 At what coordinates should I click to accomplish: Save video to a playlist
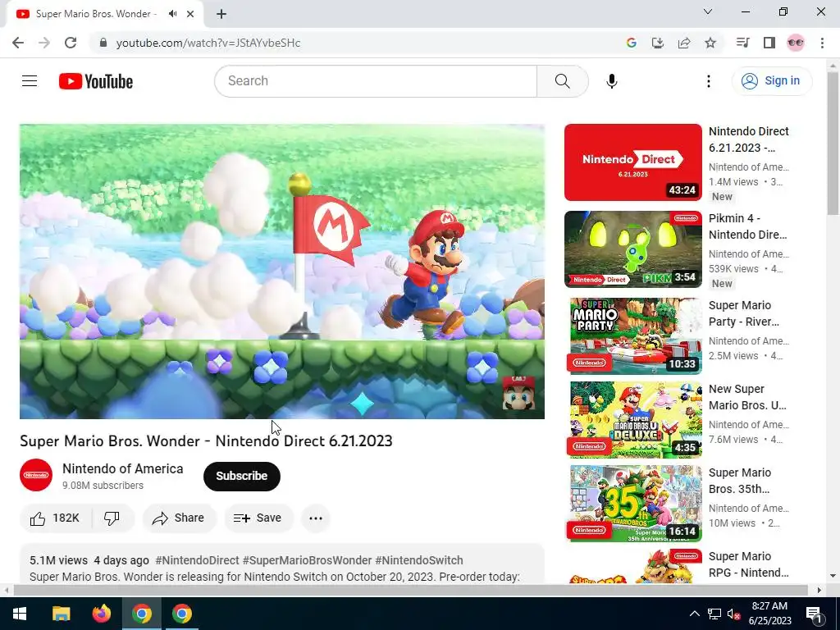pyautogui.click(x=258, y=518)
